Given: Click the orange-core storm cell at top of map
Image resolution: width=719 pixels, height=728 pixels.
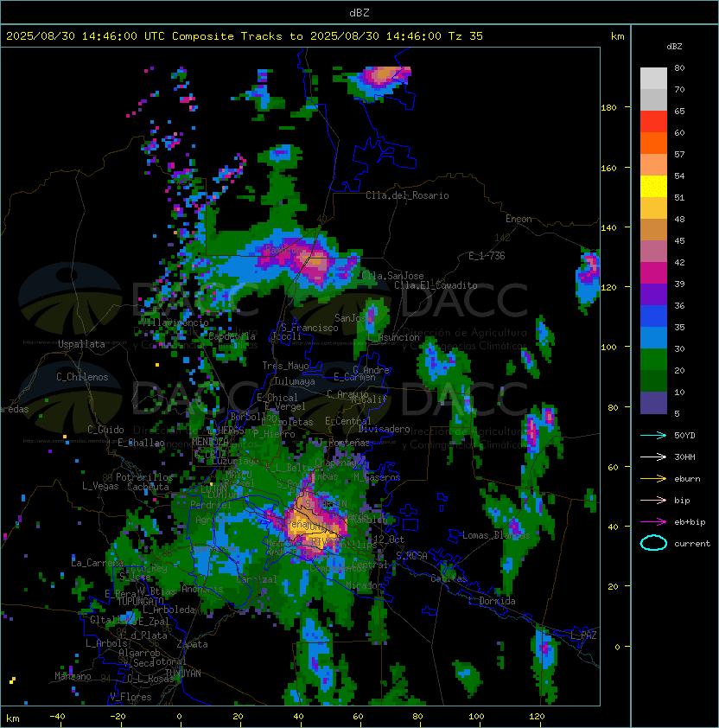Looking at the screenshot, I should pos(385,73).
